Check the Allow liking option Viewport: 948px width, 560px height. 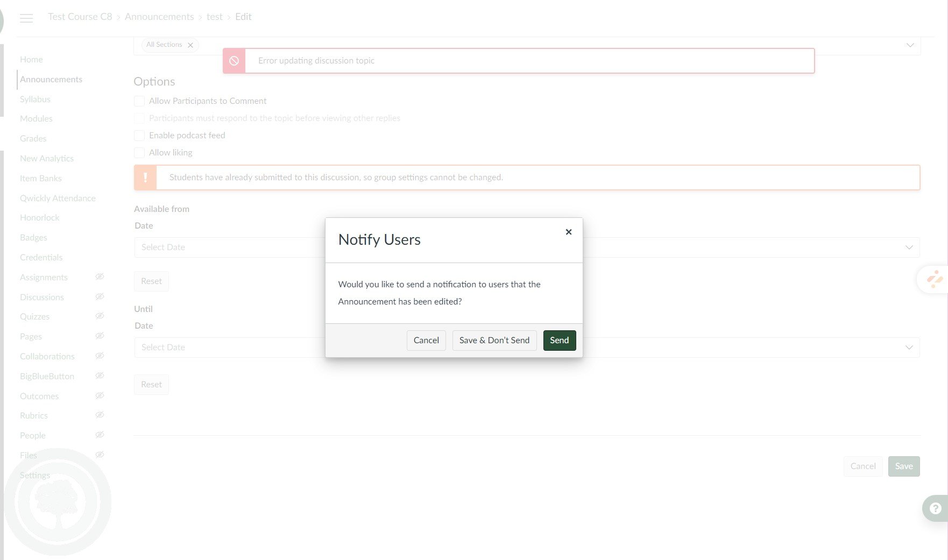(139, 153)
